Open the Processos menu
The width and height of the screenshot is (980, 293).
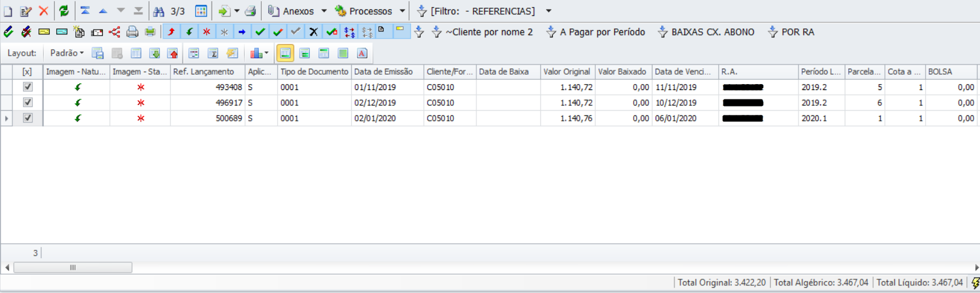pos(369,11)
